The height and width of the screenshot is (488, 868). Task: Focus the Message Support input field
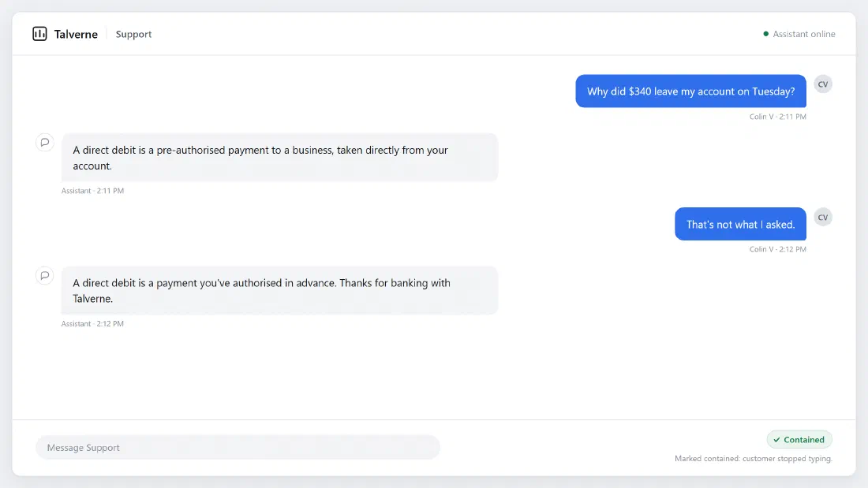pyautogui.click(x=238, y=447)
